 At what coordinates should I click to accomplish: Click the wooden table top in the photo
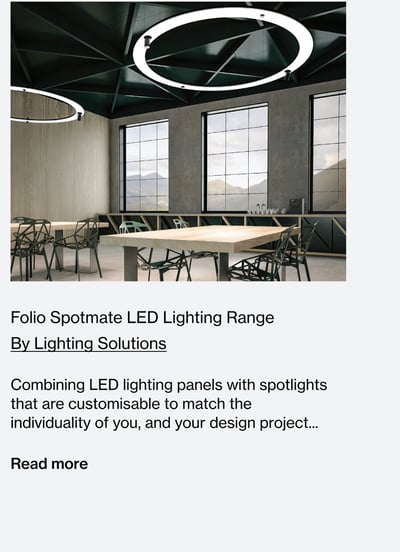(x=201, y=237)
